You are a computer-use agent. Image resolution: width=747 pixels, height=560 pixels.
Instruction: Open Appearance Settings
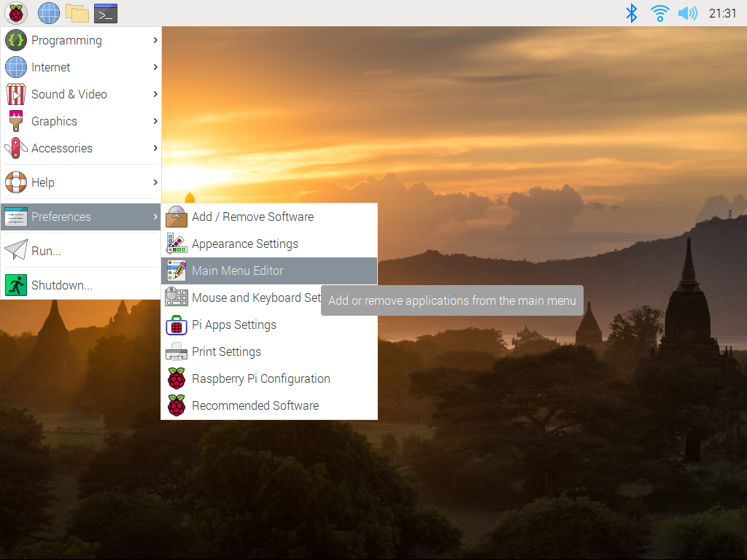(x=244, y=244)
